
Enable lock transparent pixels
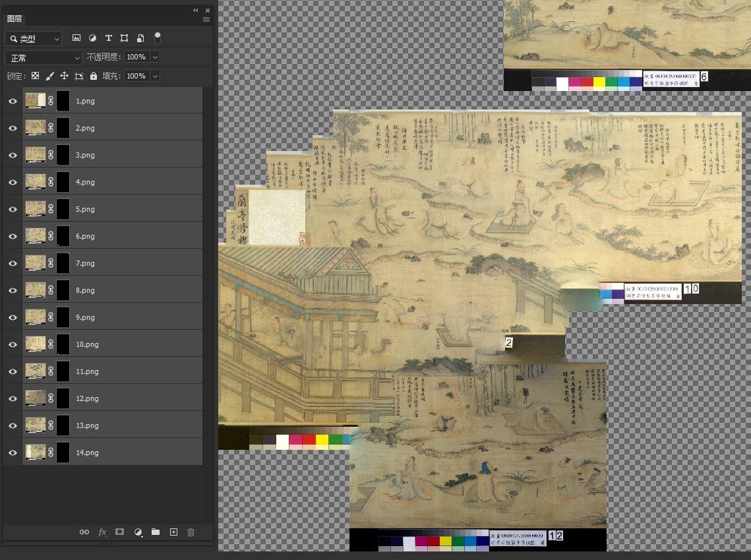pyautogui.click(x=35, y=76)
